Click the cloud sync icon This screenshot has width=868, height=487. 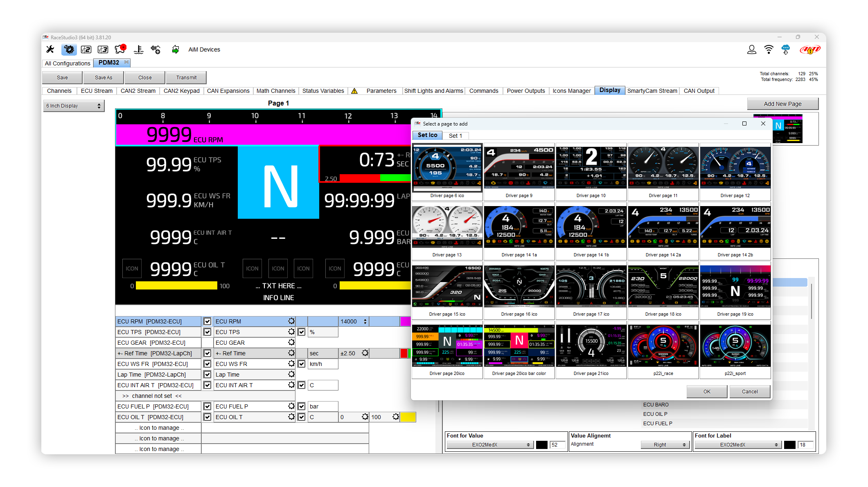(x=786, y=49)
